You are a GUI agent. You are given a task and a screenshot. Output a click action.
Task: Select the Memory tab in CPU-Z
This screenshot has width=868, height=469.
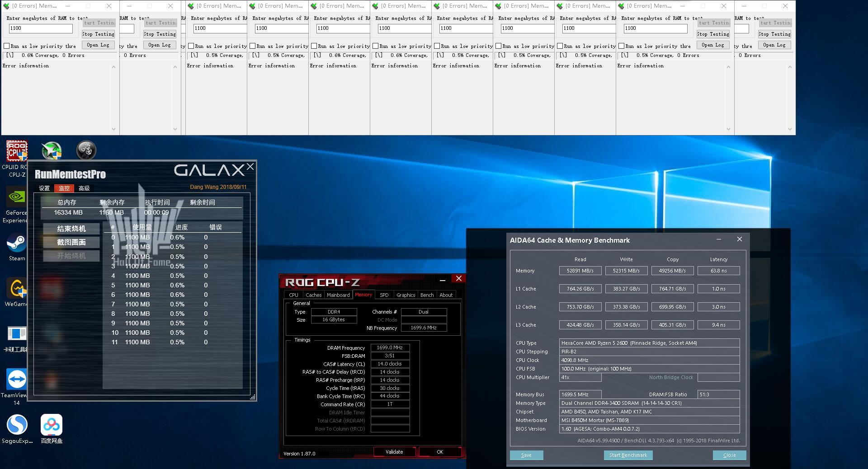(363, 295)
